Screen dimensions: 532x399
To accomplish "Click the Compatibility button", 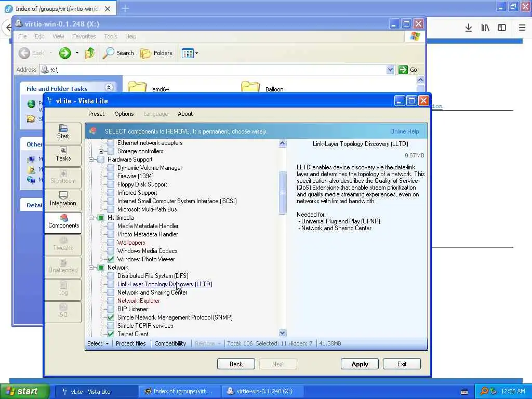I will coord(170,343).
